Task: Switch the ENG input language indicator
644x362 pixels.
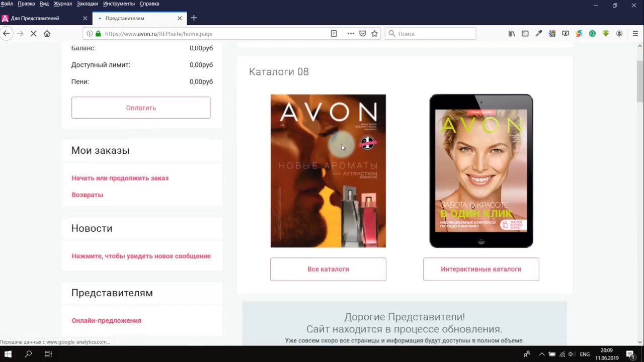Action: (585, 354)
